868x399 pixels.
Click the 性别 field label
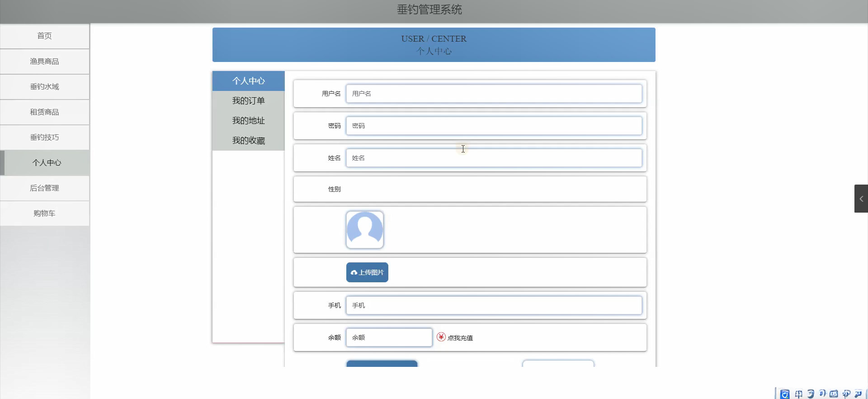coord(335,189)
